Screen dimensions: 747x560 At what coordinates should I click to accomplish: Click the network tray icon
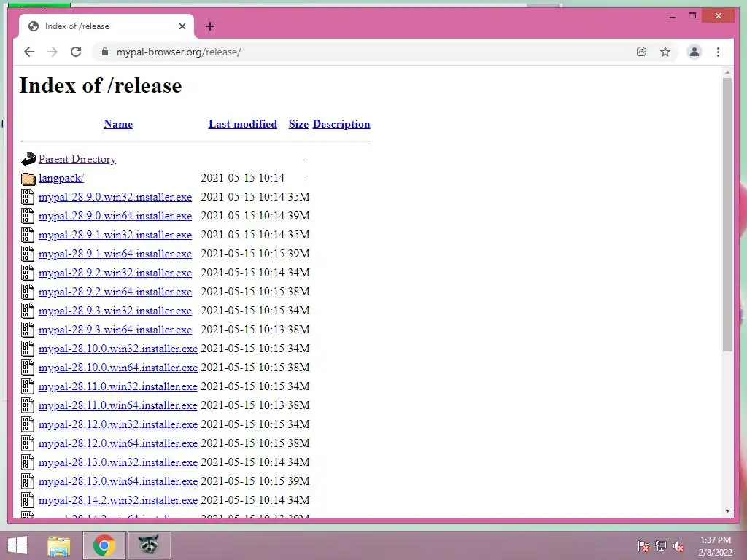(x=661, y=546)
